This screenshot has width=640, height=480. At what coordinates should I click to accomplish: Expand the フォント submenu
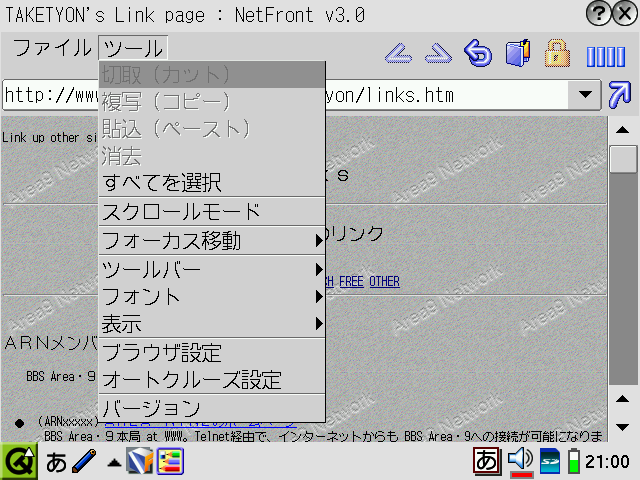[x=212, y=297]
